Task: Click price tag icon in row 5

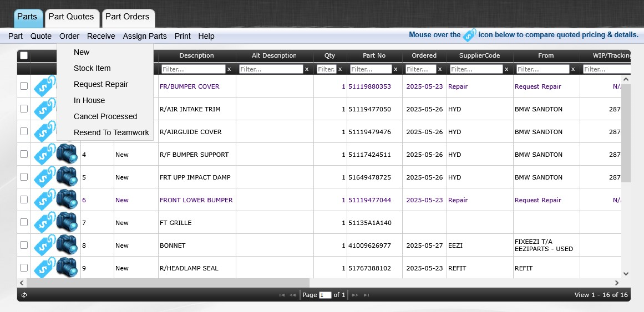Action: (x=44, y=177)
